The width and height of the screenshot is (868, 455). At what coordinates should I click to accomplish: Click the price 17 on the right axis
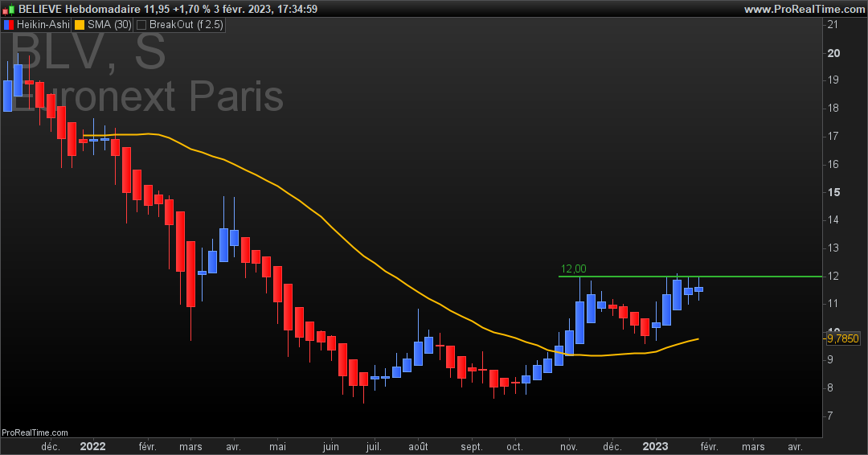click(833, 136)
